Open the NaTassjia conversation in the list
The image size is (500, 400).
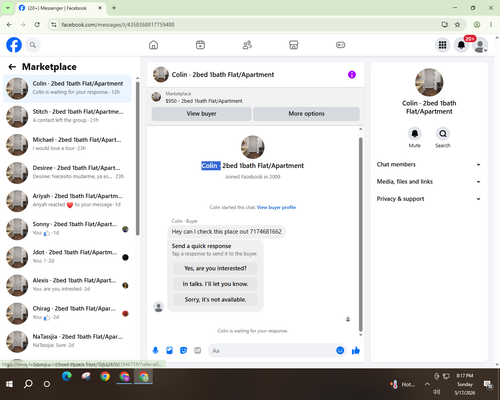click(67, 341)
